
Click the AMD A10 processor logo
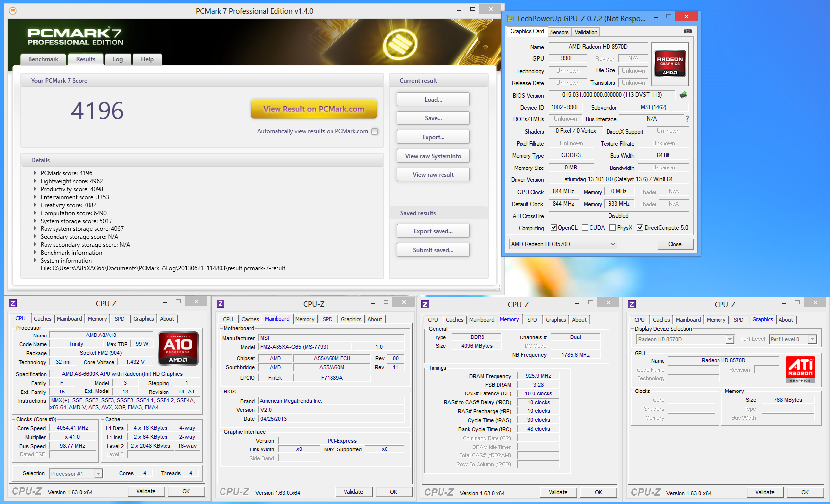[x=178, y=348]
